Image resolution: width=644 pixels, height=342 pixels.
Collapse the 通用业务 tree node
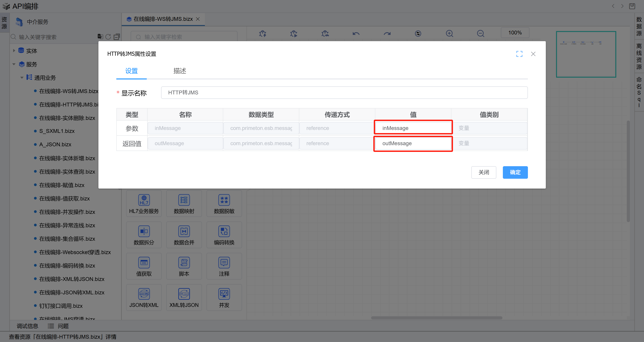(x=22, y=78)
